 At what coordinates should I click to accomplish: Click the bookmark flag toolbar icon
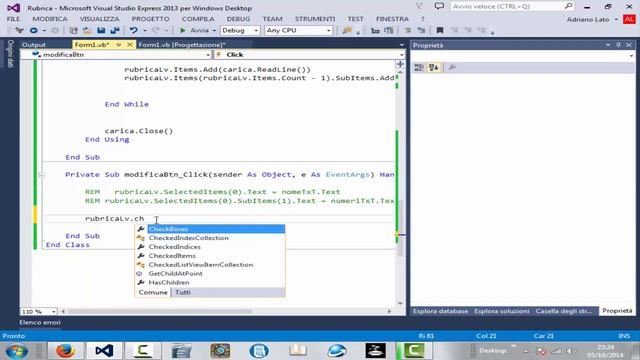coord(440,30)
